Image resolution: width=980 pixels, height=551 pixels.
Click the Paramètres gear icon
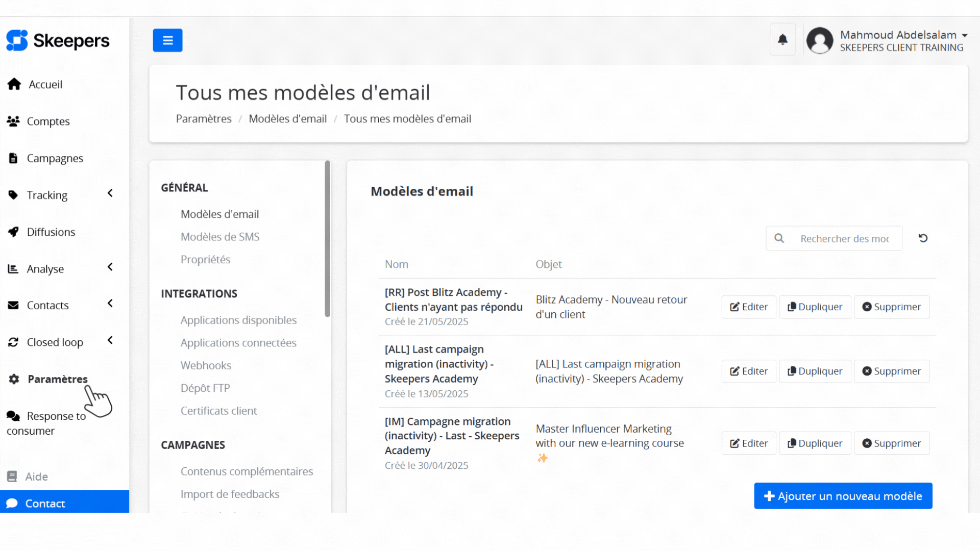13,379
